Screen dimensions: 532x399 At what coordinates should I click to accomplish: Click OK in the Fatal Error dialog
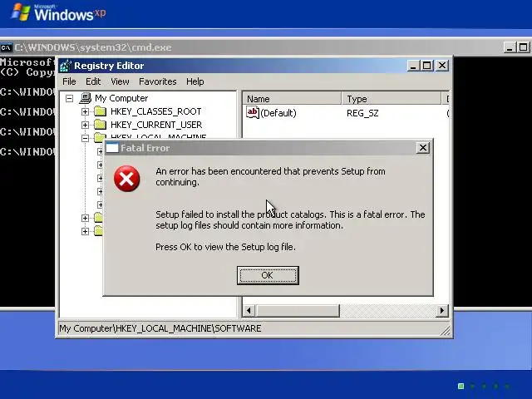[x=268, y=275]
